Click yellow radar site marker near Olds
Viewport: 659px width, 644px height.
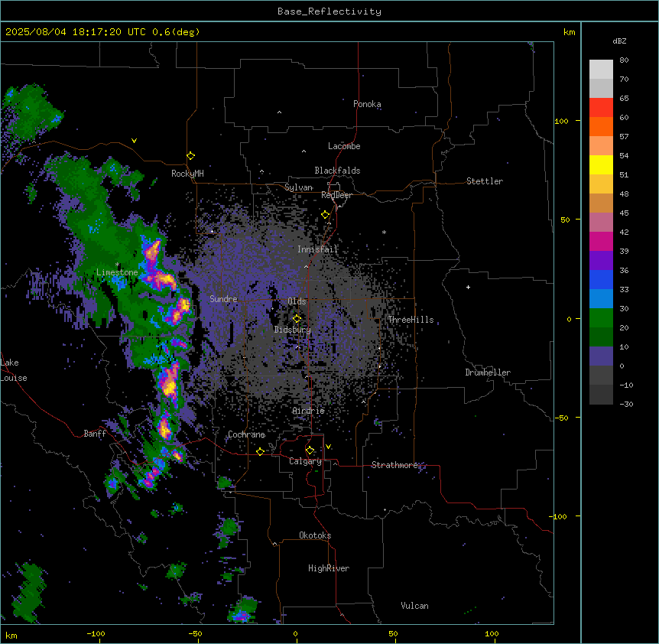297,319
